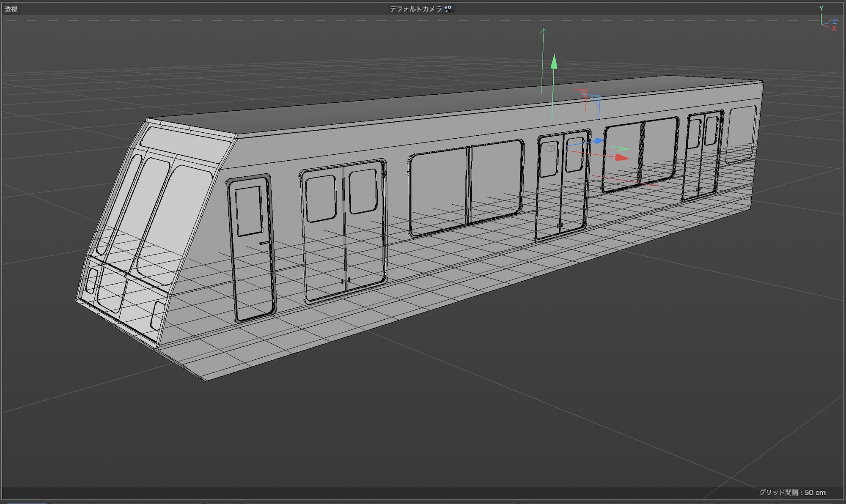Screen dimensions: 846x504
Task: Click the lower-left front headlight
Action: click(91, 280)
